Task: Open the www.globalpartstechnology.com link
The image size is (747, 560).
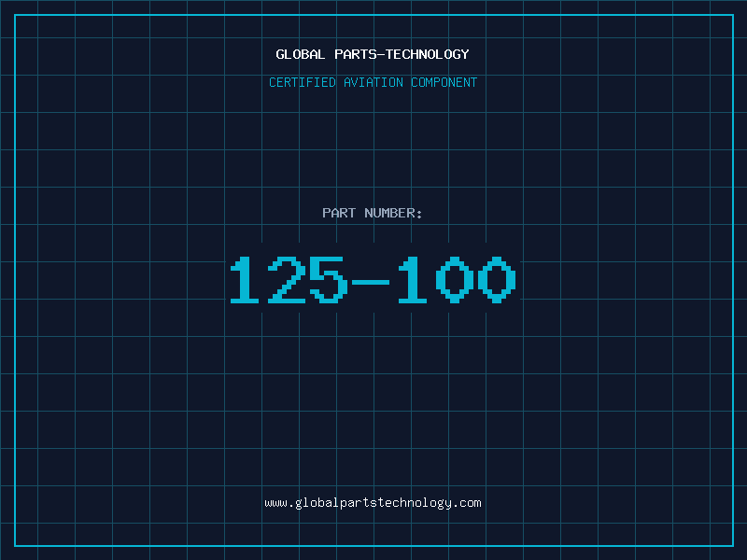Action: click(x=373, y=503)
